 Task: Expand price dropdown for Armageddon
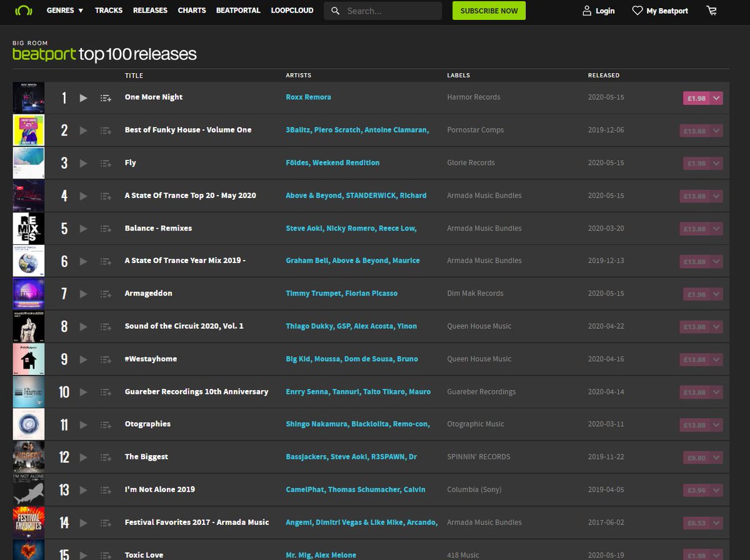point(716,294)
